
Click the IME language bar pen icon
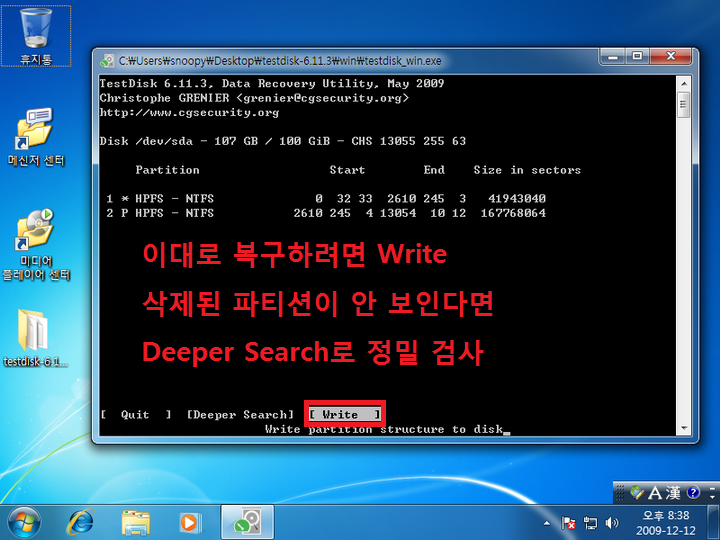pyautogui.click(x=637, y=493)
